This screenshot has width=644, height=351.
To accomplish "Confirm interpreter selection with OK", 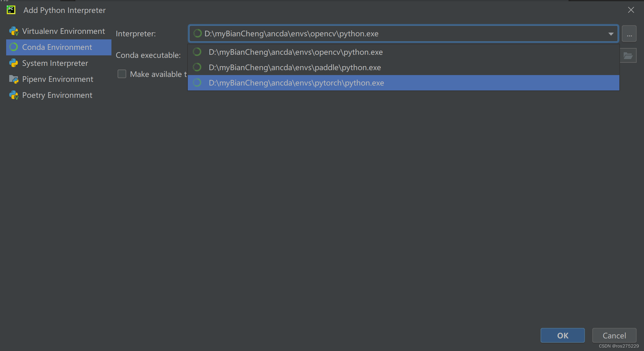I will coord(562,335).
